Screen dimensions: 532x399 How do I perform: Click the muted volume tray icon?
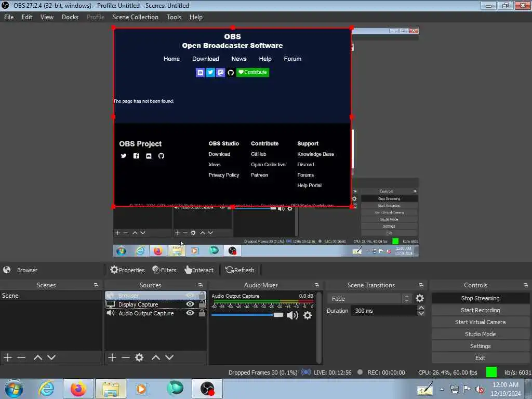coord(480,390)
